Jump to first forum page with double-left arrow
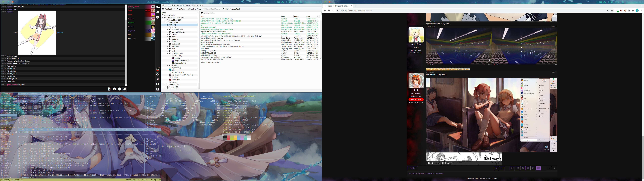The image size is (644, 181). coord(496,168)
